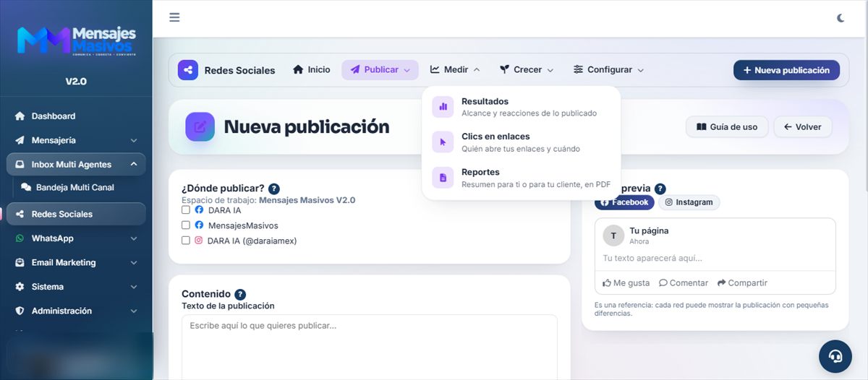Click Comentar in post preview
Screen dimensions: 868x380
click(684, 283)
